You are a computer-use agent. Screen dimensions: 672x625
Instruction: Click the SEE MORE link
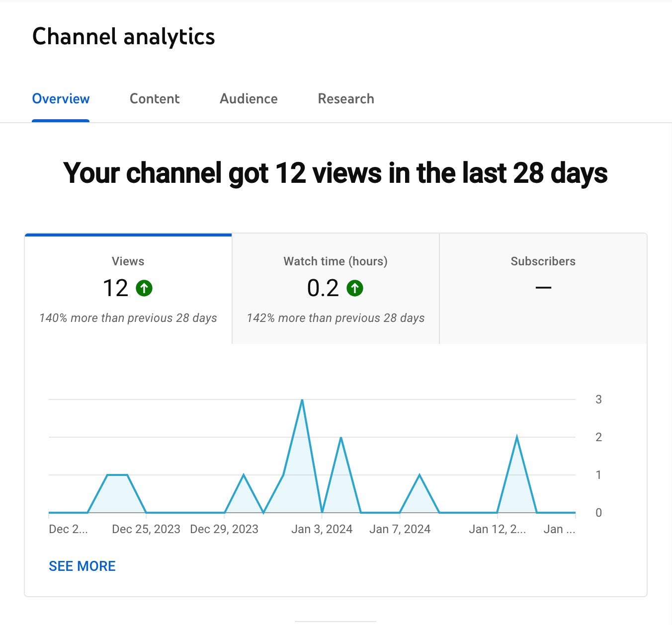82,566
